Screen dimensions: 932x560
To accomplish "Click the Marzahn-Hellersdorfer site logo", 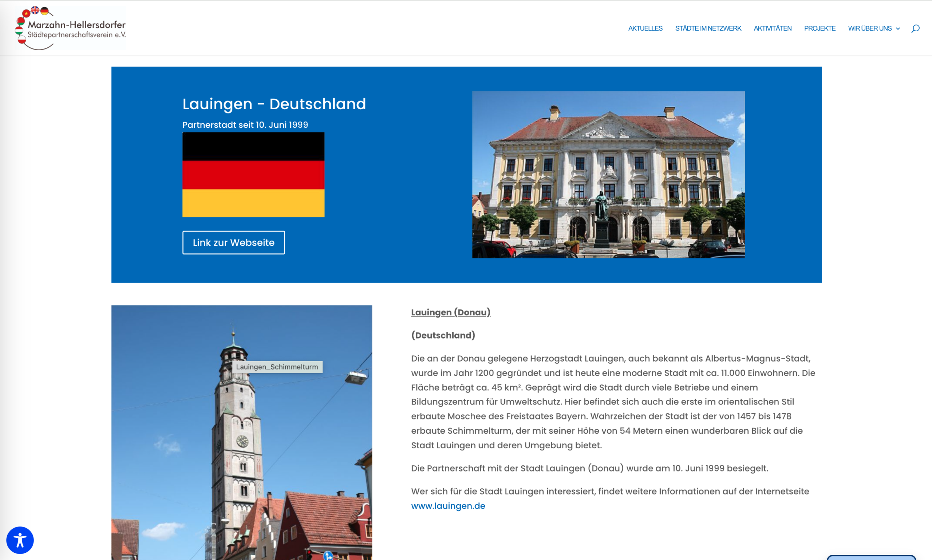I will (x=71, y=28).
